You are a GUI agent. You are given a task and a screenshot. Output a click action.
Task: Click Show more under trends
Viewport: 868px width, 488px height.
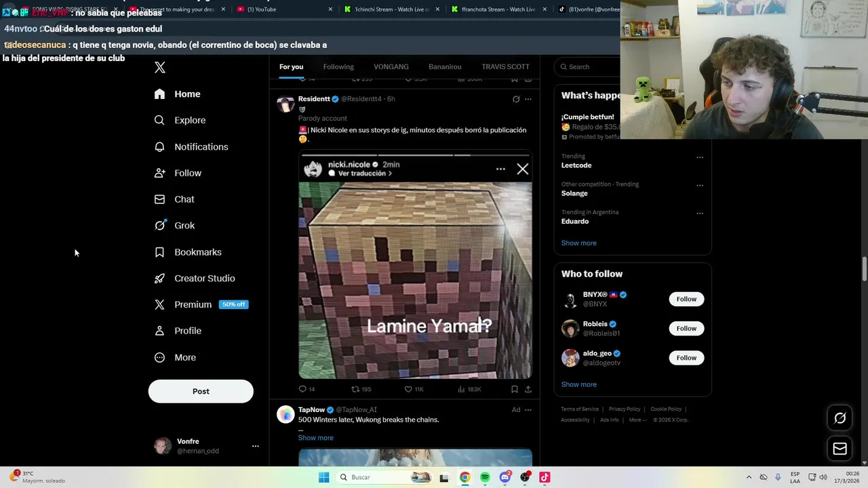click(578, 243)
